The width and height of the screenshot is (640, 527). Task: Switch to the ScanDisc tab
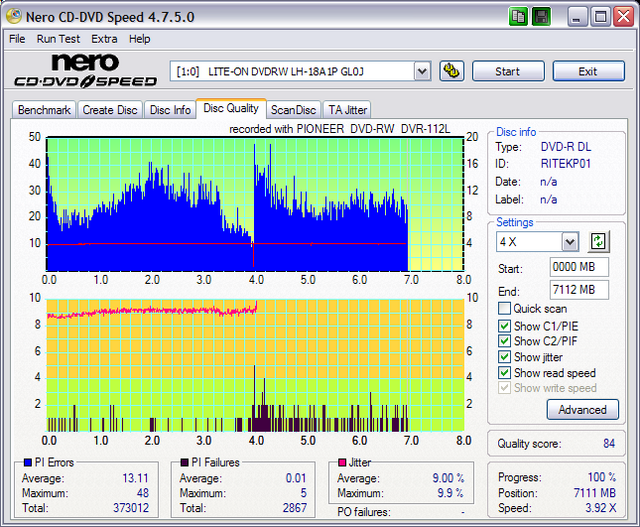293,110
